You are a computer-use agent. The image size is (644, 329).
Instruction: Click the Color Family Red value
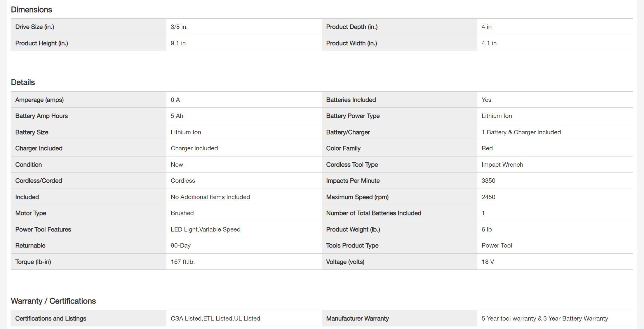487,148
